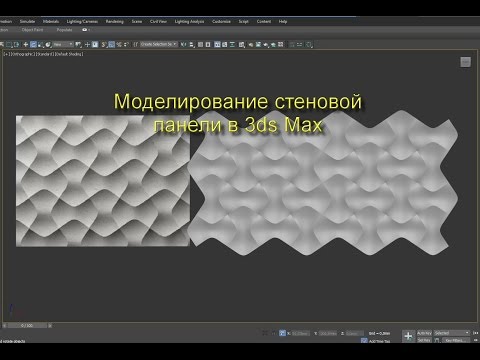Click the Render Production teapot icon
The width and height of the screenshot is (480, 360).
point(266,44)
